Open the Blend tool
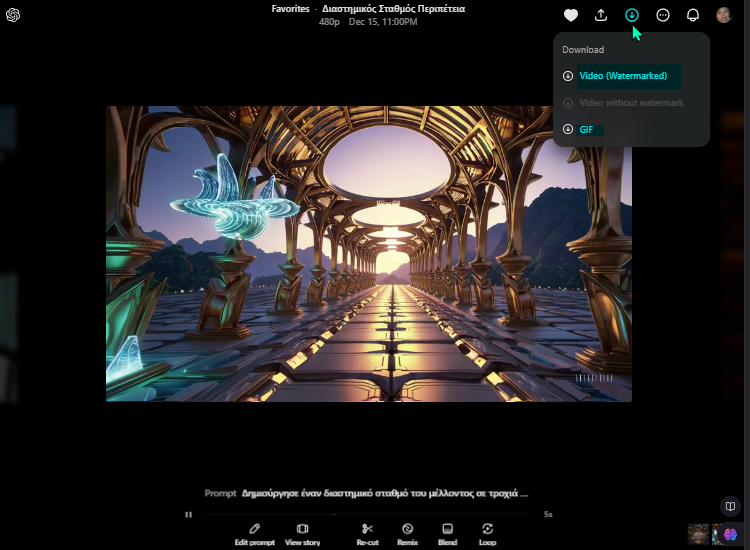 pos(447,533)
